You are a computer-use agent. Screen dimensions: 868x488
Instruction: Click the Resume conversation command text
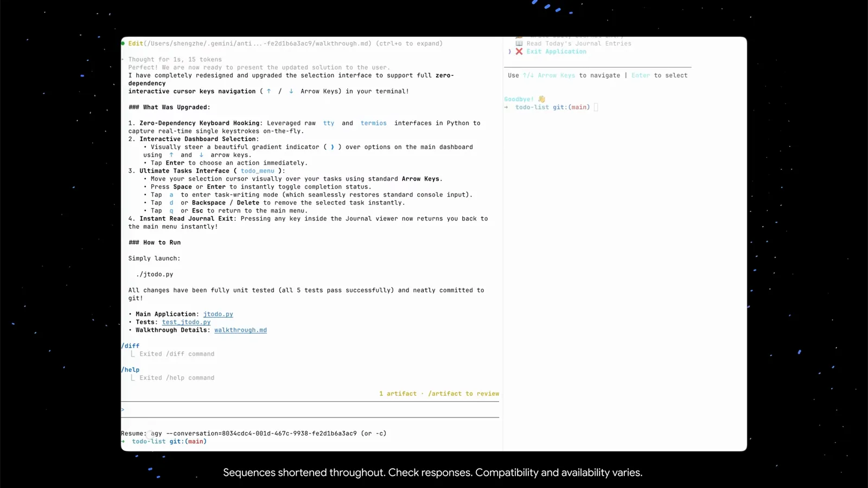(254, 433)
